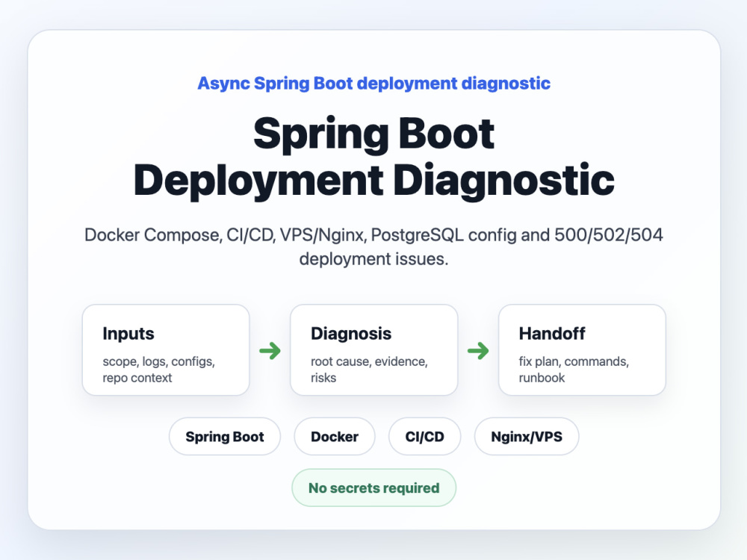Select the CI/CD pill
This screenshot has height=560, width=747.
point(424,437)
